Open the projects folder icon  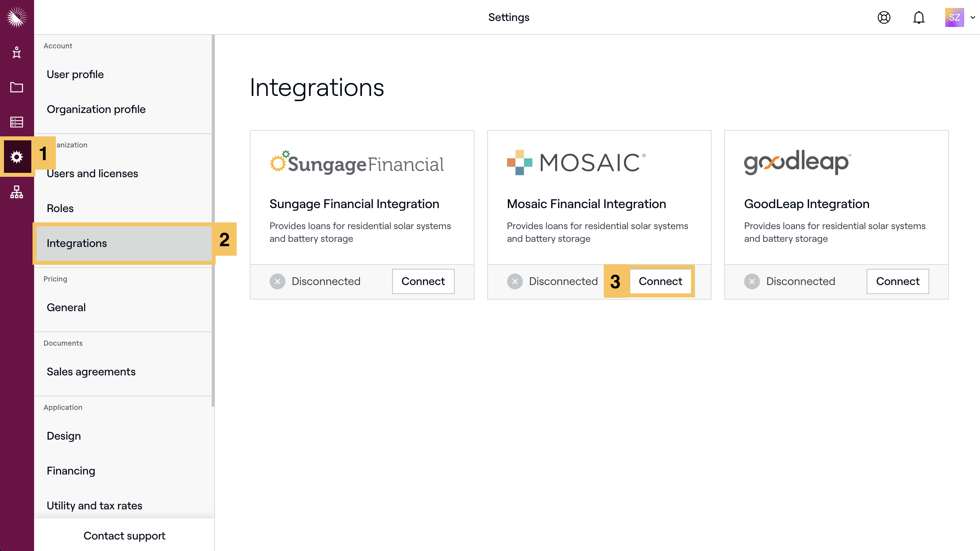pyautogui.click(x=17, y=87)
